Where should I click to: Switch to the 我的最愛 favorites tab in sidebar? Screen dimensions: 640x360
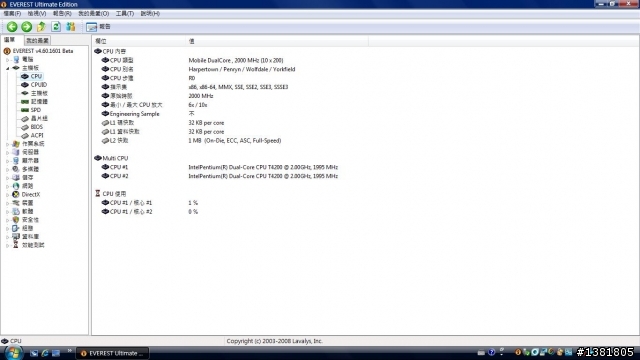[37, 40]
